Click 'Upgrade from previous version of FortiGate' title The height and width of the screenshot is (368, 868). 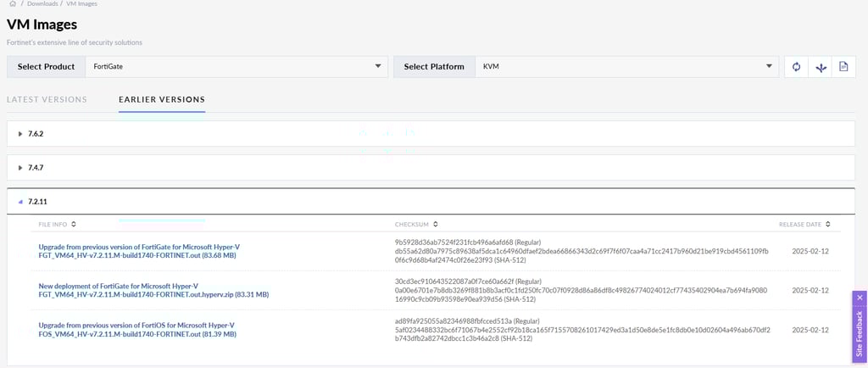tap(139, 247)
